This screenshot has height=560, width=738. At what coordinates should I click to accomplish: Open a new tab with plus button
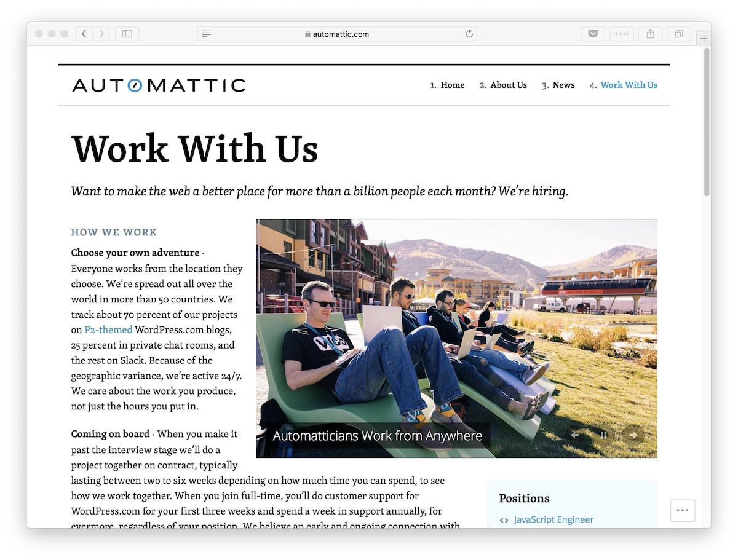tap(704, 38)
